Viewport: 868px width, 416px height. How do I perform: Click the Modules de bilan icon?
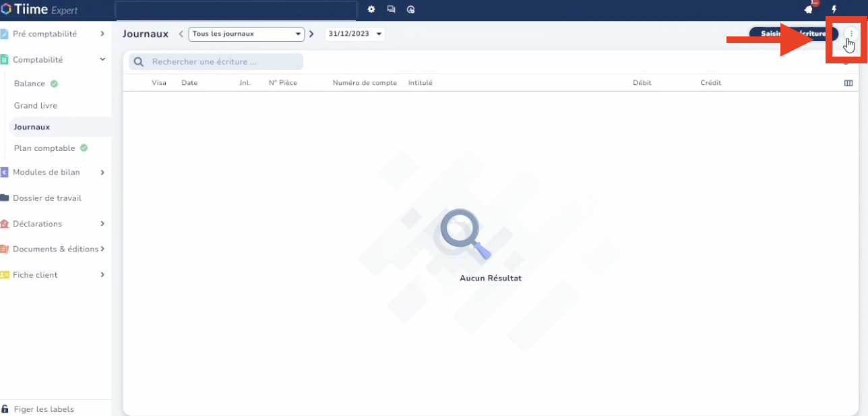(x=4, y=172)
